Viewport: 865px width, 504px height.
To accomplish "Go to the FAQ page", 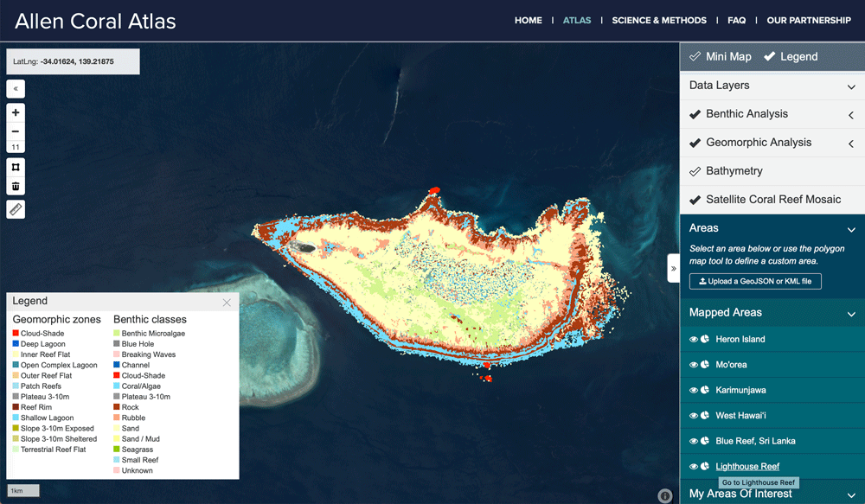I will pyautogui.click(x=736, y=21).
